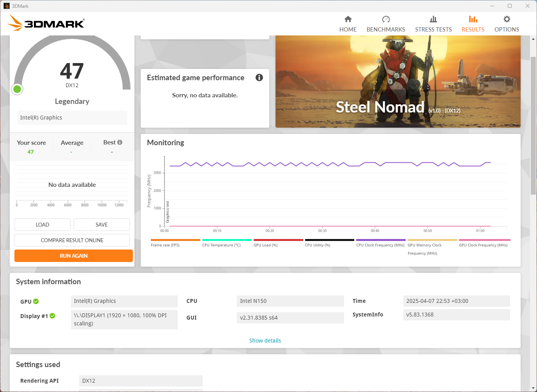Click the scrollbar down arrow

(533, 388)
